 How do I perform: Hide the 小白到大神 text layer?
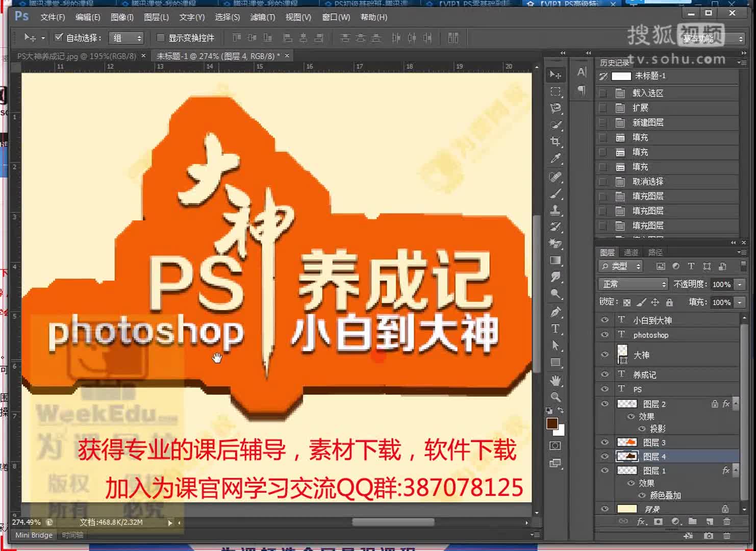(x=604, y=320)
